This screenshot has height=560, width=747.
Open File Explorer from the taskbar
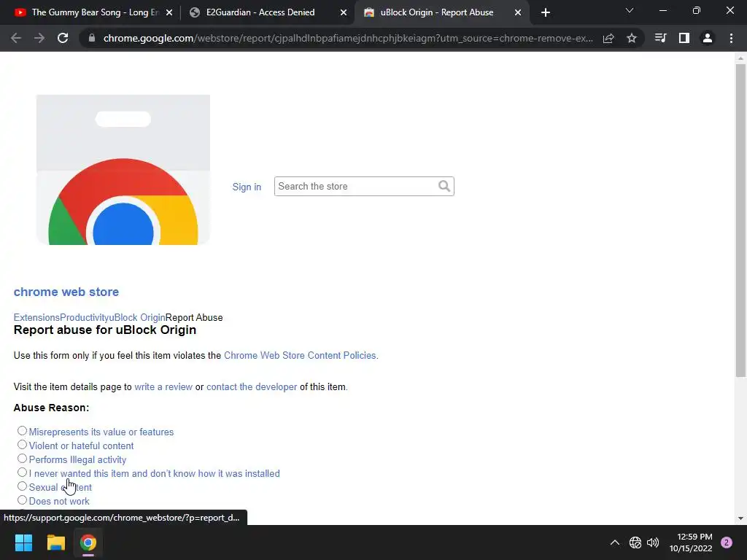55,542
